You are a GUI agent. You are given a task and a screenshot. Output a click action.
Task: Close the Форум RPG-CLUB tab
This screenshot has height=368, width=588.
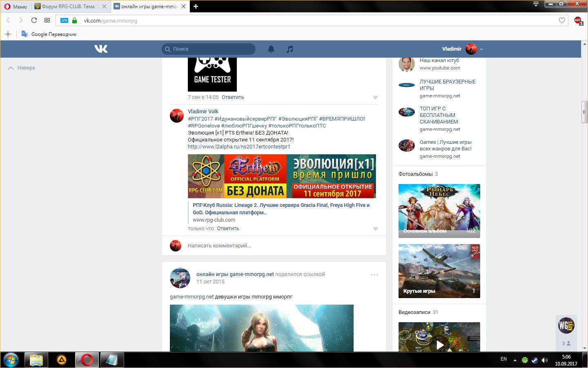tap(104, 7)
